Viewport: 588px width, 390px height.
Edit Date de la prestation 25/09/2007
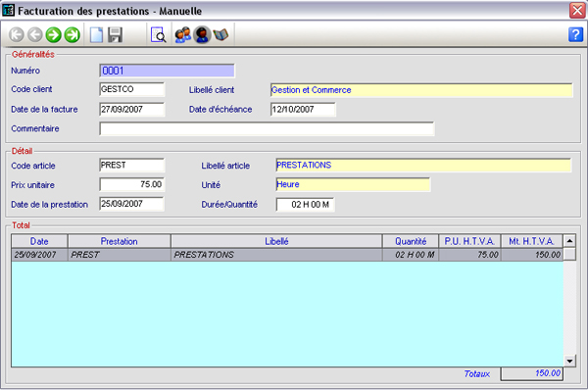point(132,204)
